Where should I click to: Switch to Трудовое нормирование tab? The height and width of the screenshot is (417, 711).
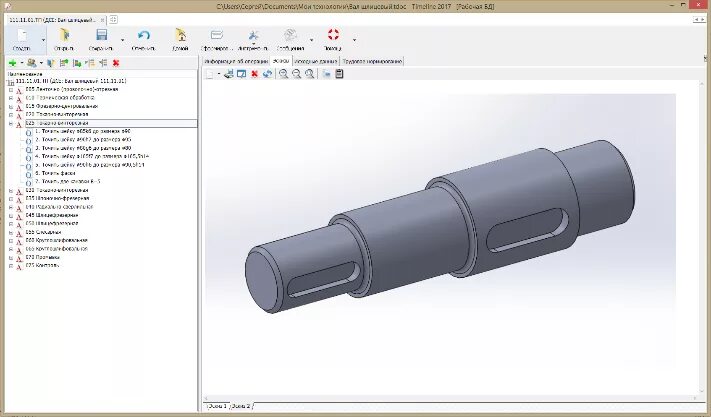[x=372, y=61]
